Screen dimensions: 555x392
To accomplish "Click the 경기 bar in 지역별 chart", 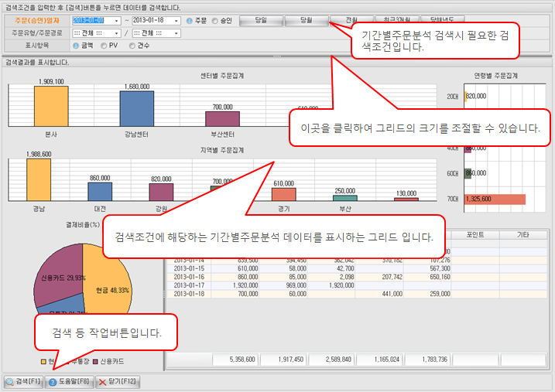I will coord(284,194).
